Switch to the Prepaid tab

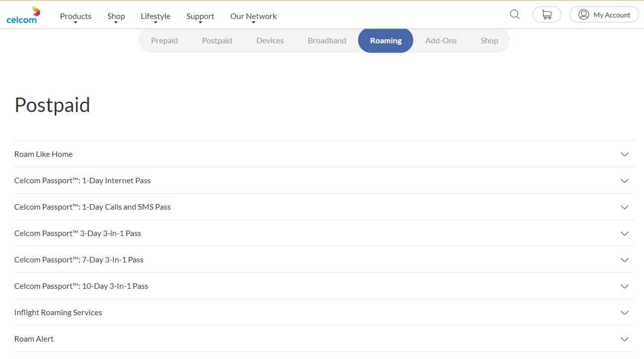pos(164,41)
